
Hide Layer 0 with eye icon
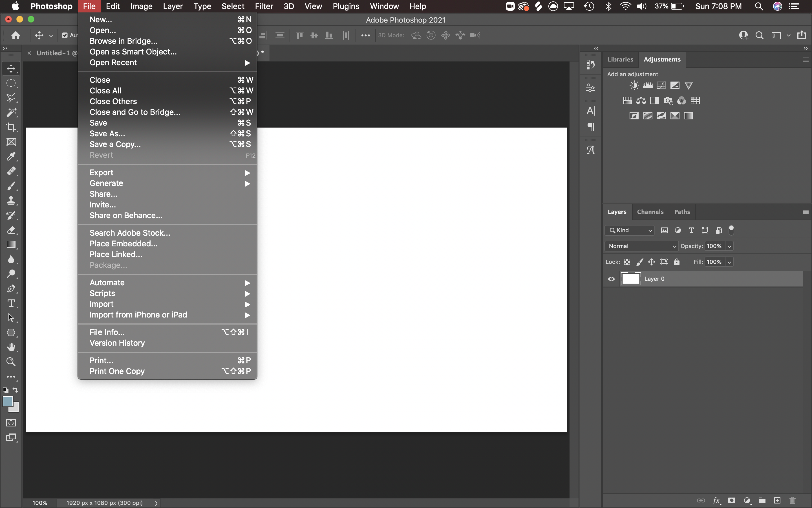[x=611, y=279]
